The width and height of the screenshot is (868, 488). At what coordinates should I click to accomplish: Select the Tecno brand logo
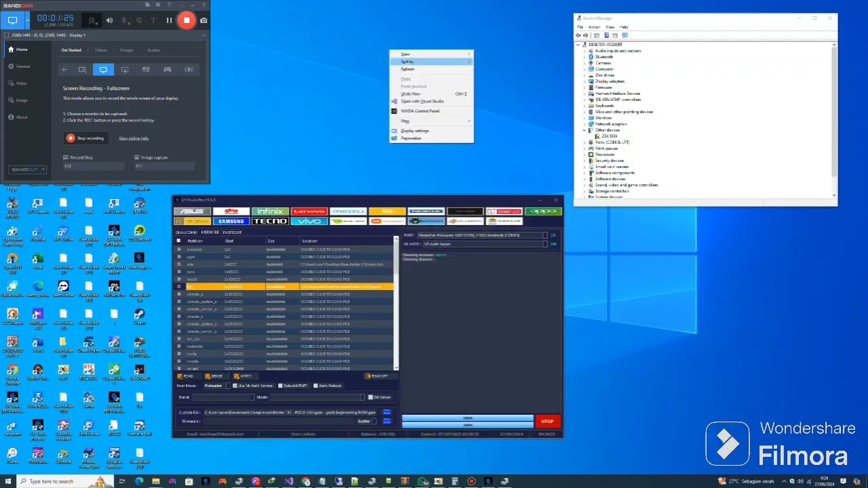[x=269, y=222]
